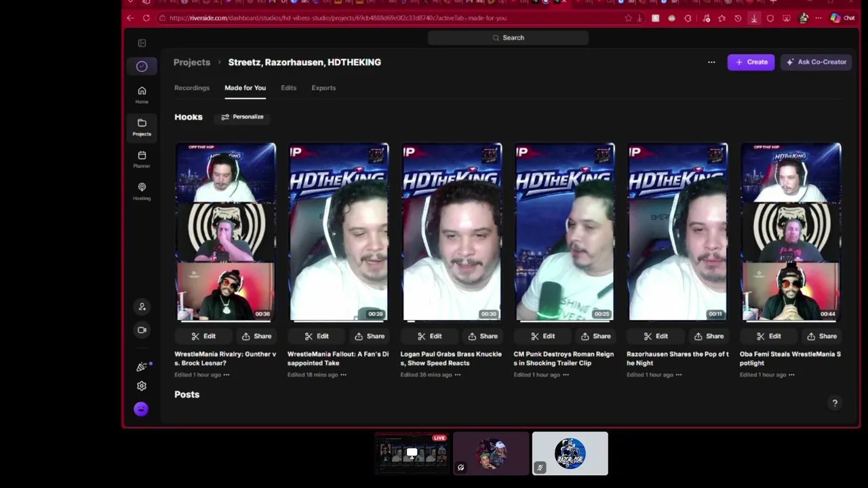Viewport: 868px width, 488px height.
Task: Open the purple profile avatar
Action: [x=141, y=409]
